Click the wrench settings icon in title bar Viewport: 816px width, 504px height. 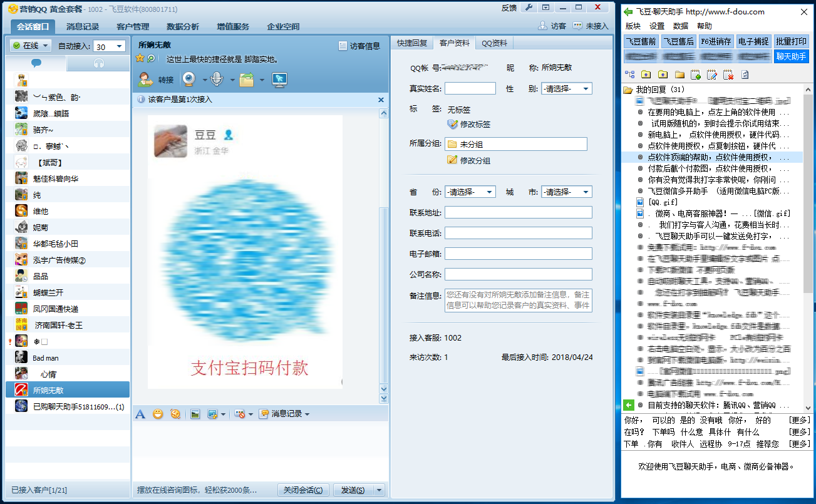pyautogui.click(x=529, y=8)
